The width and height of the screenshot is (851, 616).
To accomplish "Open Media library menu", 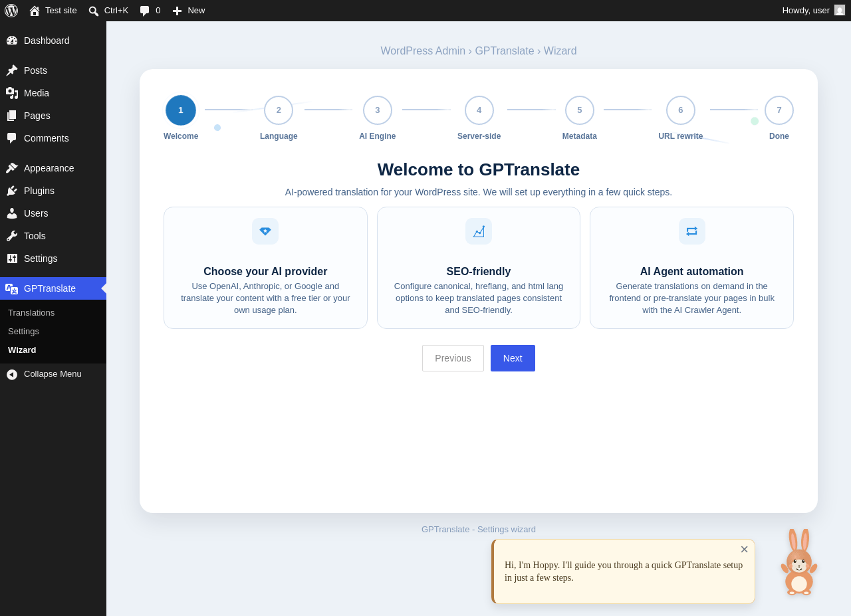I will pyautogui.click(x=53, y=93).
